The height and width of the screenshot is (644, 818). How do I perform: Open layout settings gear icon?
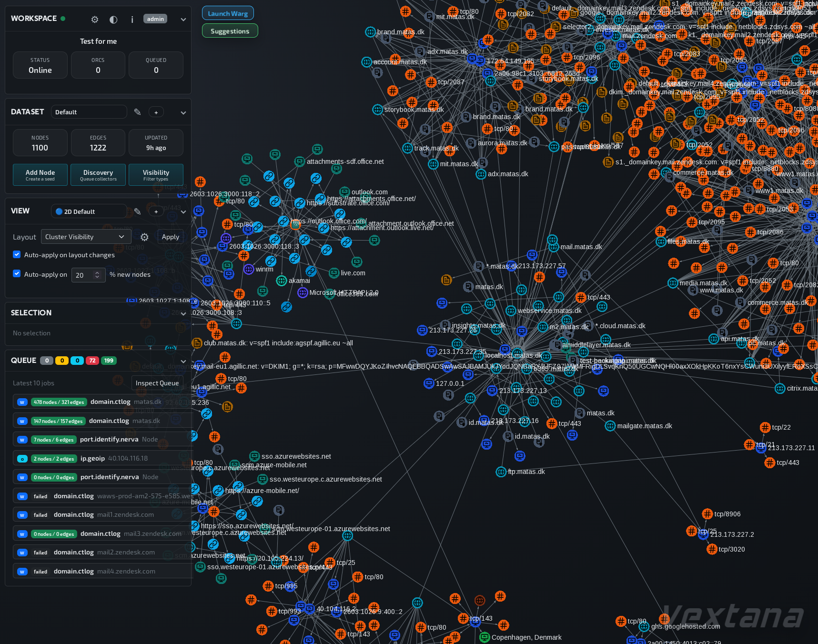144,237
